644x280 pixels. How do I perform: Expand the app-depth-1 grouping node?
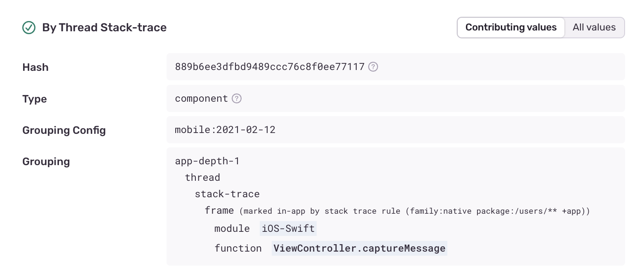[x=207, y=161]
